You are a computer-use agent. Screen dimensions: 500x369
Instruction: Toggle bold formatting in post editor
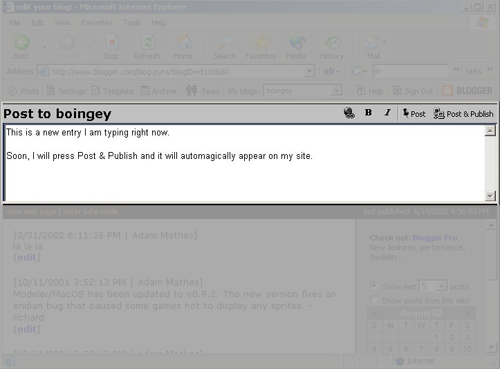tap(368, 113)
